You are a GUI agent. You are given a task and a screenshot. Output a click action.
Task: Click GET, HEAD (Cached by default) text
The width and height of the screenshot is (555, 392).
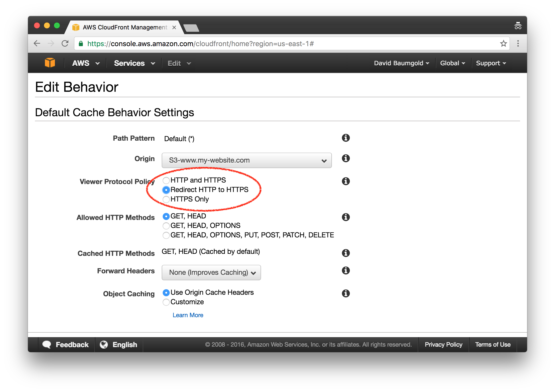pyautogui.click(x=211, y=252)
